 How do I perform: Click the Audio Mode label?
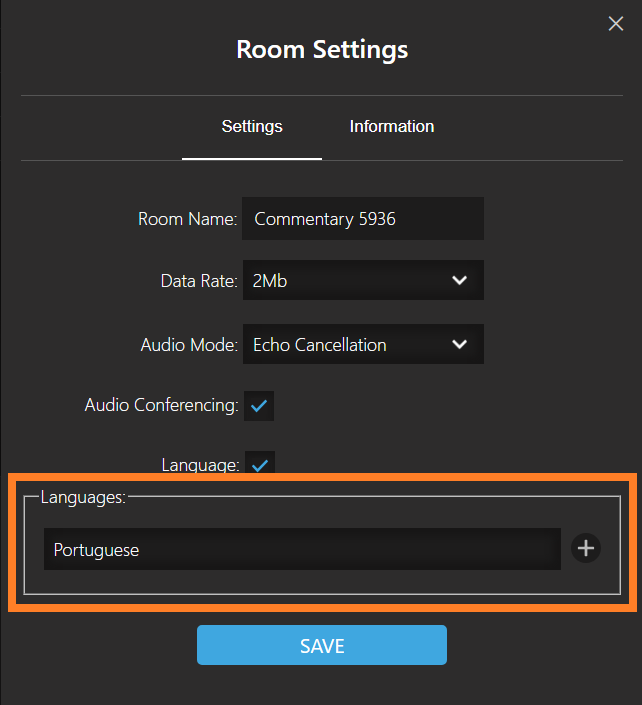coord(189,345)
